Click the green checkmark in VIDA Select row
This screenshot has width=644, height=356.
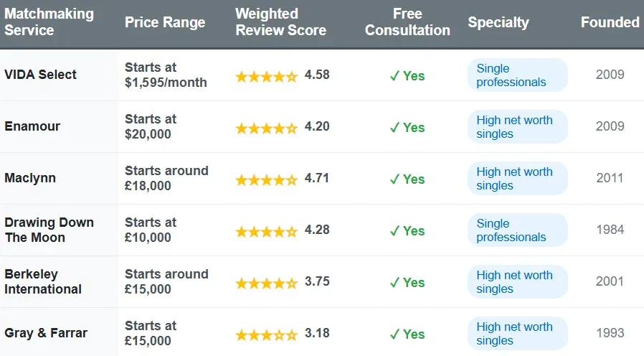394,76
